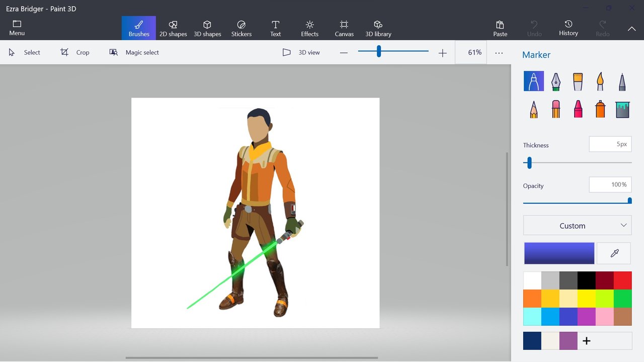
Task: Pick the light grey color swatch
Action: point(550,281)
